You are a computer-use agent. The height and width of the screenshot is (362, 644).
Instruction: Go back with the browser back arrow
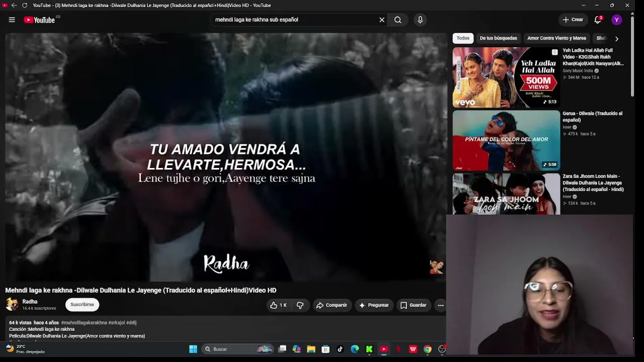tap(14, 5)
